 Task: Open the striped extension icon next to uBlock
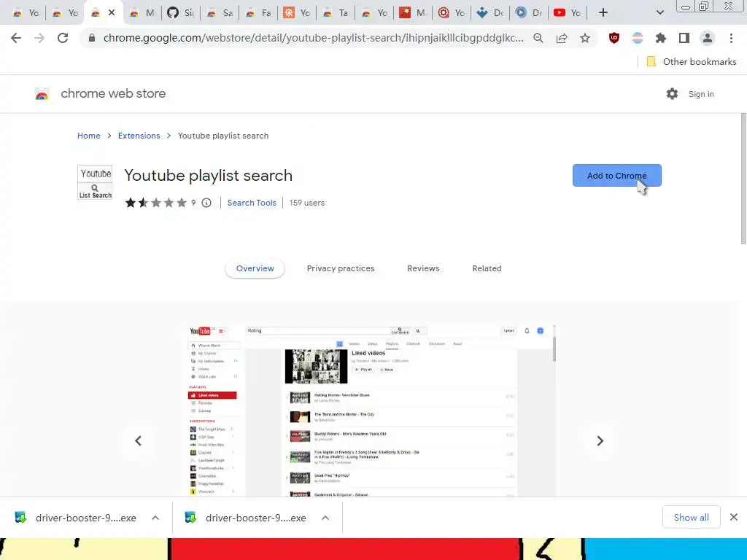pyautogui.click(x=638, y=38)
